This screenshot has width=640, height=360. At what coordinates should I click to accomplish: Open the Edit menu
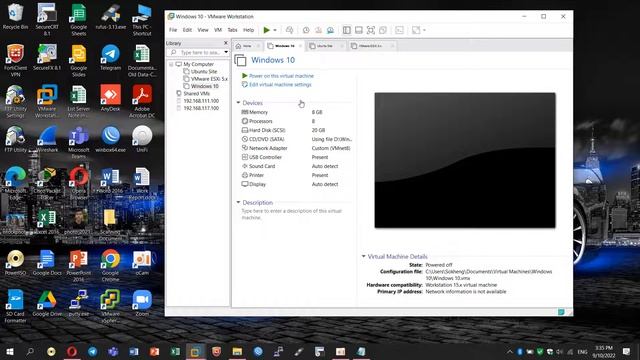187,30
